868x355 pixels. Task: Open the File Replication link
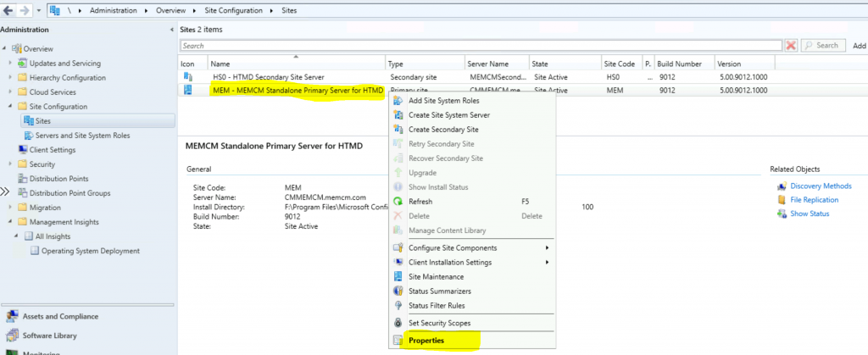point(815,200)
